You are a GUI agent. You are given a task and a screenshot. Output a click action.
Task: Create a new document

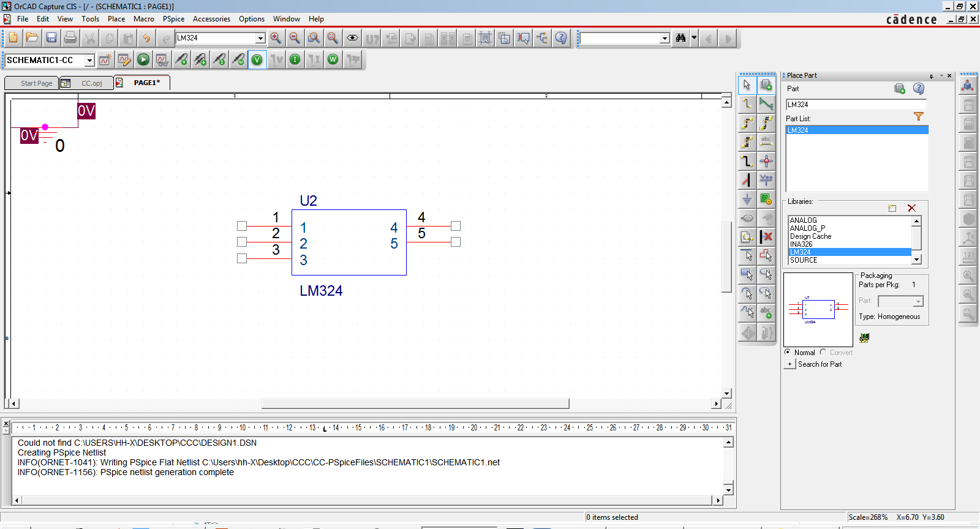tap(13, 38)
